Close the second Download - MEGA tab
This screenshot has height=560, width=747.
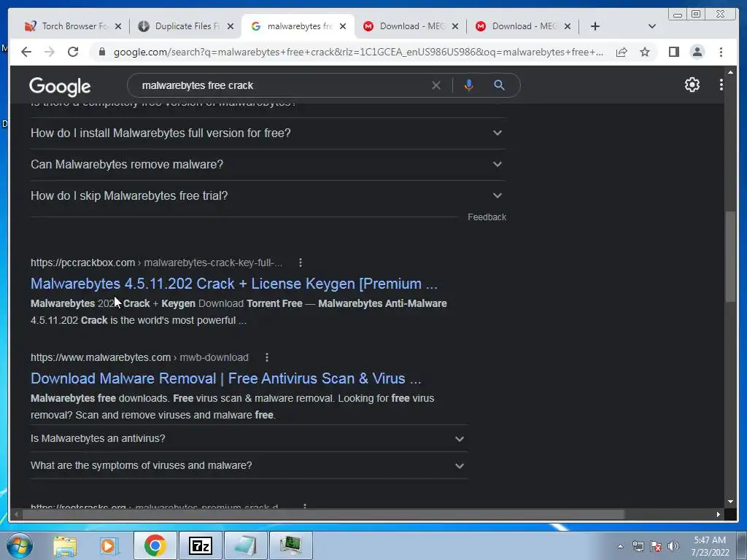pos(568,26)
